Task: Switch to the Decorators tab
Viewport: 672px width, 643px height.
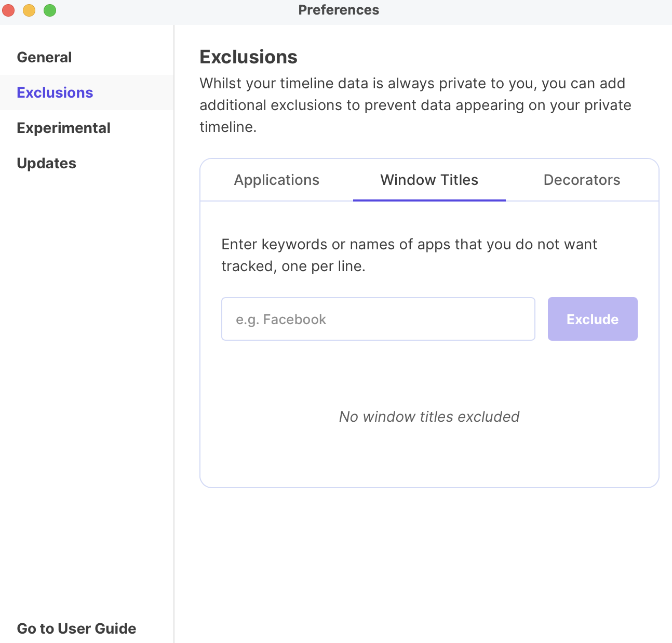Action: (582, 180)
